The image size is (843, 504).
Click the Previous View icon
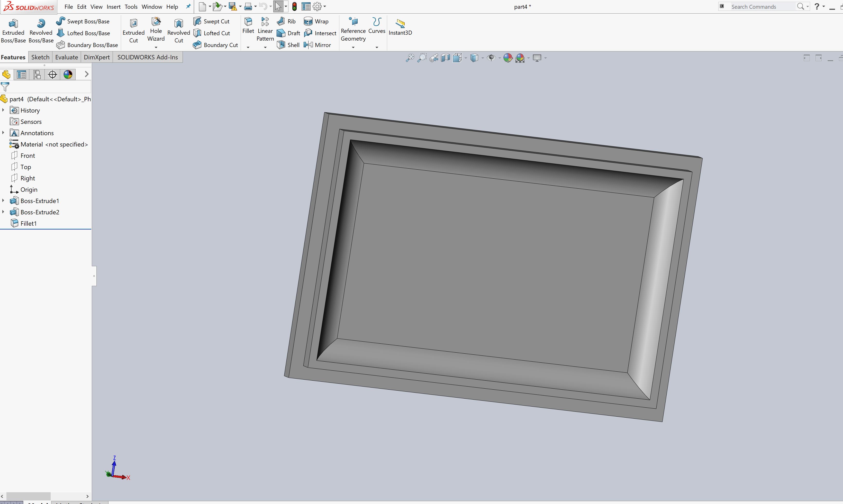[x=434, y=58]
